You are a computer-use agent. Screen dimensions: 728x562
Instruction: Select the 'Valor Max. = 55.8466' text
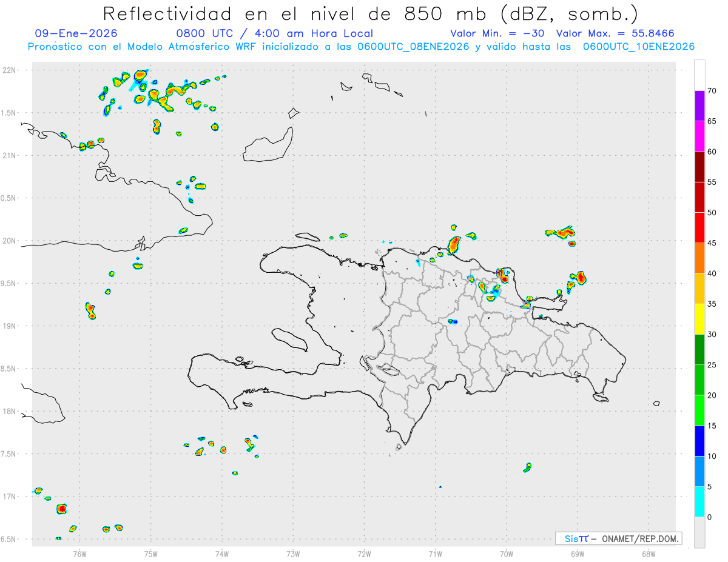[615, 33]
